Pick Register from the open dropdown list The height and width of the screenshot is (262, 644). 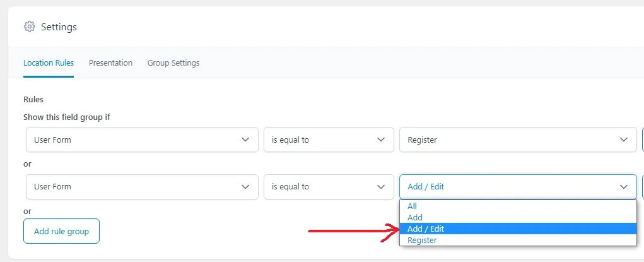tap(518, 240)
